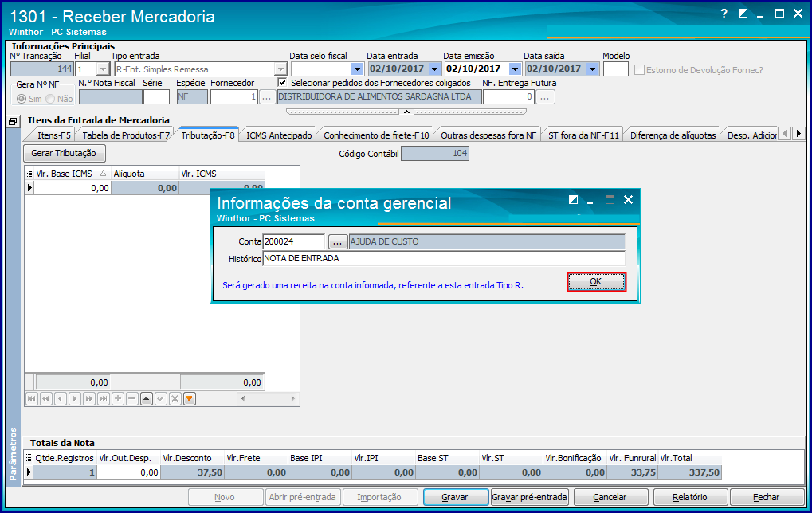Click the Série input field
The width and height of the screenshot is (812, 513).
pos(156,97)
